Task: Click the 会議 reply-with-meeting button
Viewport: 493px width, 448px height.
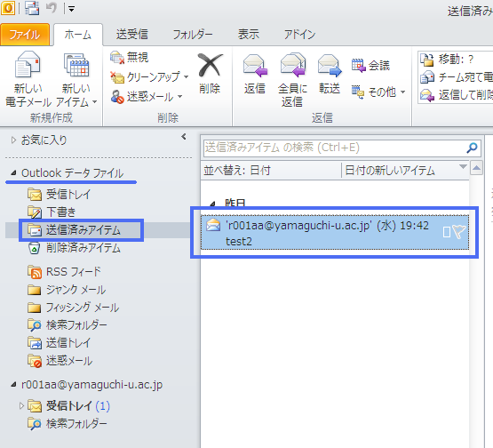Action: point(371,66)
